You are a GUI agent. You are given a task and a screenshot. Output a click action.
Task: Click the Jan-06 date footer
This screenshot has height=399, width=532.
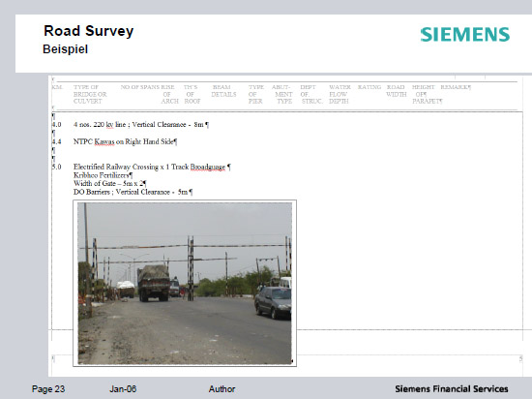coord(123,388)
